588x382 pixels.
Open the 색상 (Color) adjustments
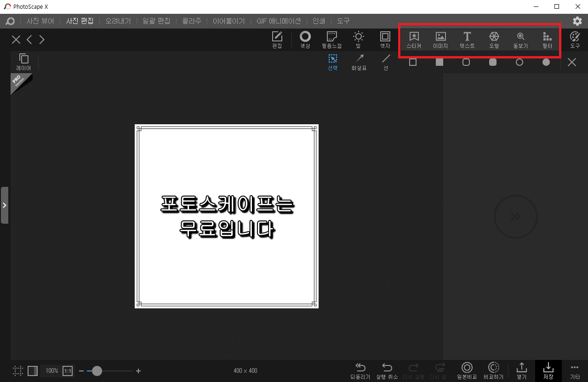(x=305, y=40)
